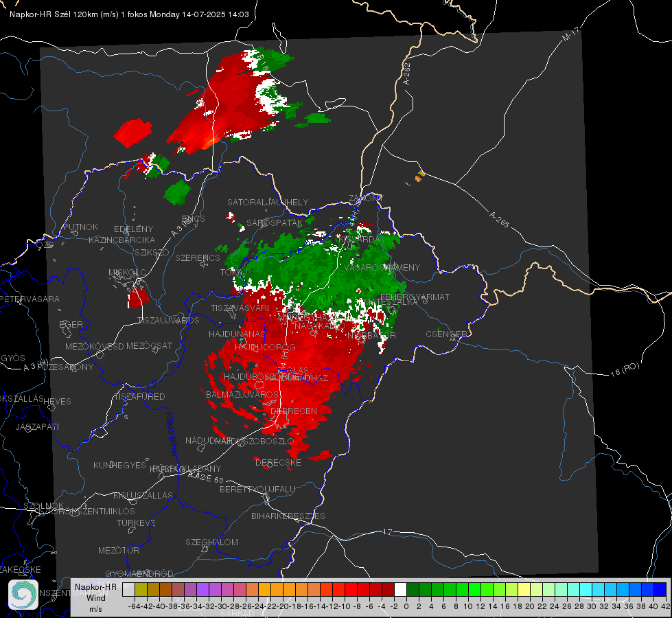The width and height of the screenshot is (672, 618).
Task: Click the PUTNOK label
Action: coord(80,227)
